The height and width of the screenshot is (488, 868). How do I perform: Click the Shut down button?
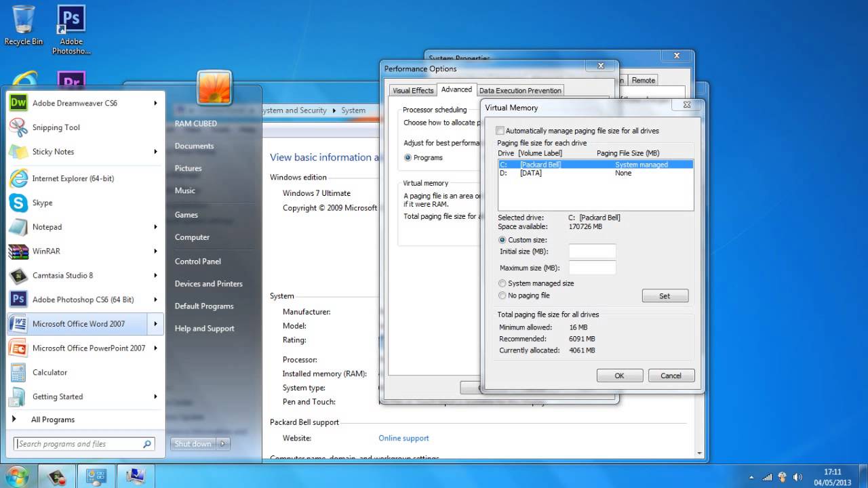coord(193,444)
